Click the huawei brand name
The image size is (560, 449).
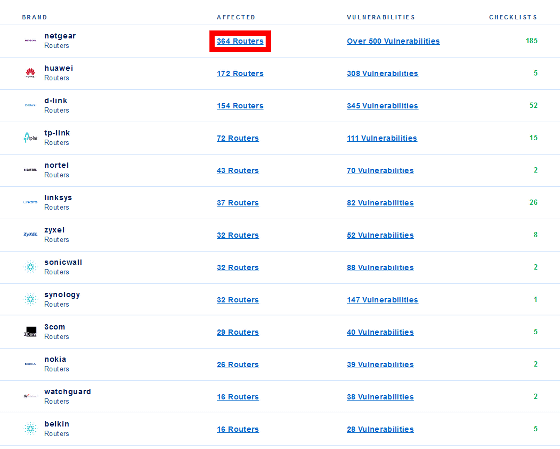(59, 68)
